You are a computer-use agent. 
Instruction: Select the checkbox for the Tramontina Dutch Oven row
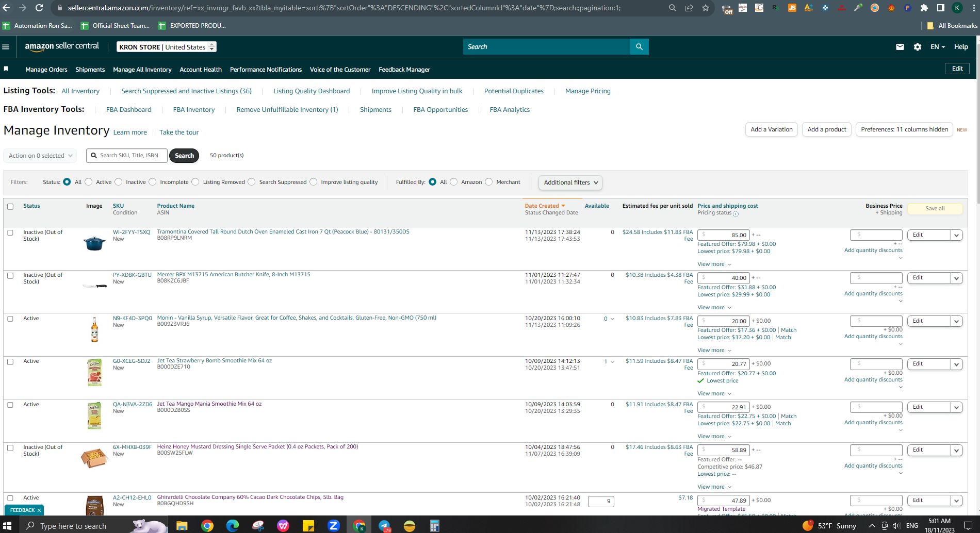[x=10, y=232]
